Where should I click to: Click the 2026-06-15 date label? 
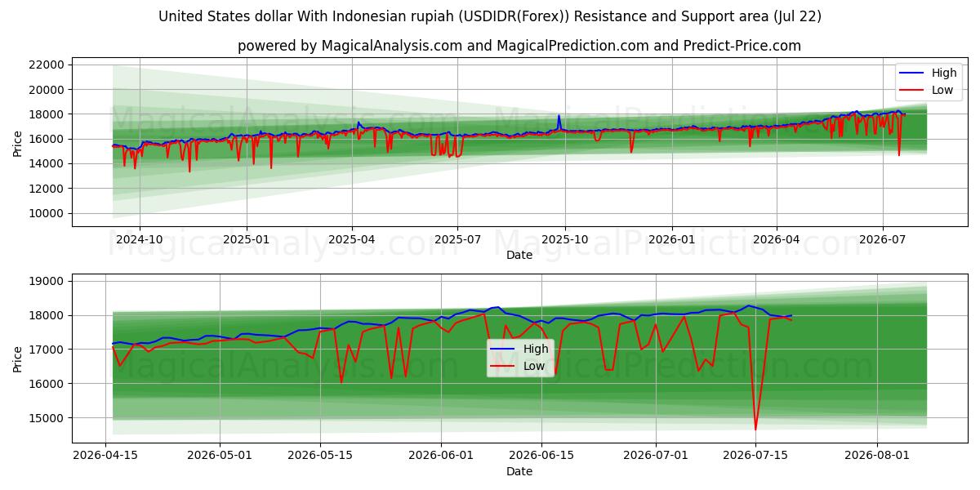tap(541, 456)
